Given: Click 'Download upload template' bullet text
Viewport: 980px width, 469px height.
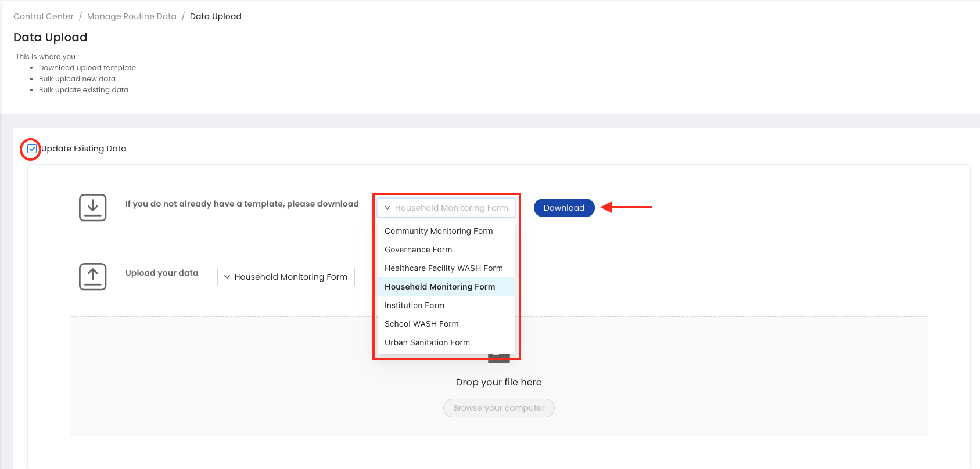Looking at the screenshot, I should tap(87, 68).
